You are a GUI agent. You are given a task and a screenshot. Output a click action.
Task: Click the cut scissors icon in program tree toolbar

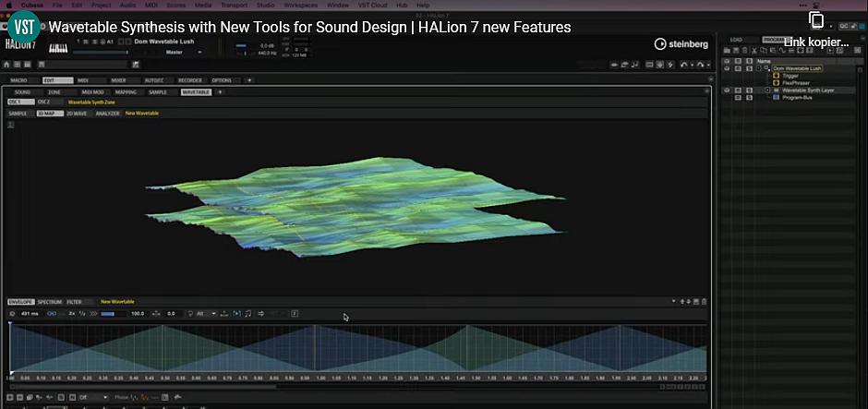pyautogui.click(x=754, y=51)
